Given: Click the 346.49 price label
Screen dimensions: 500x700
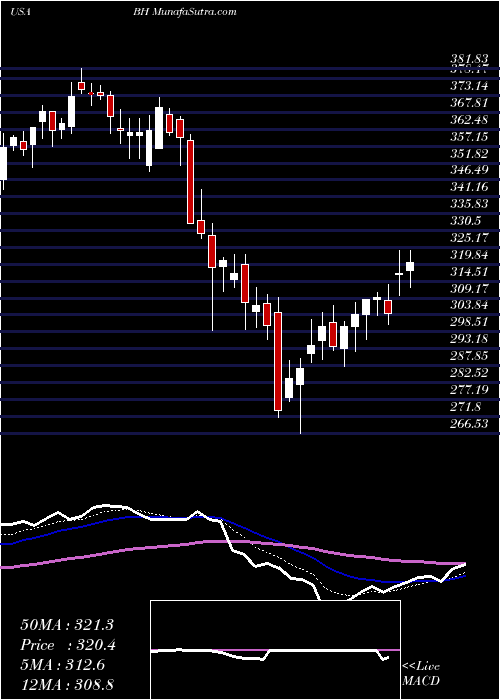Looking at the screenshot, I should (468, 171).
